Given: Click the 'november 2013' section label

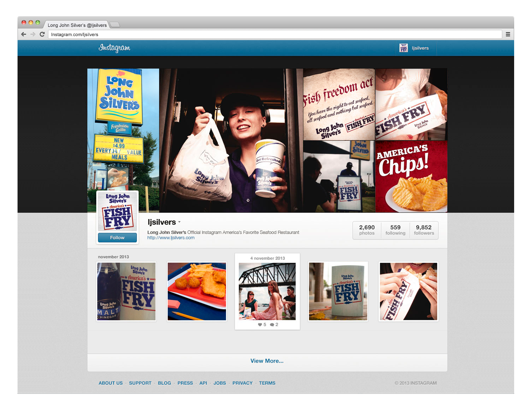Looking at the screenshot, I should pos(113,257).
